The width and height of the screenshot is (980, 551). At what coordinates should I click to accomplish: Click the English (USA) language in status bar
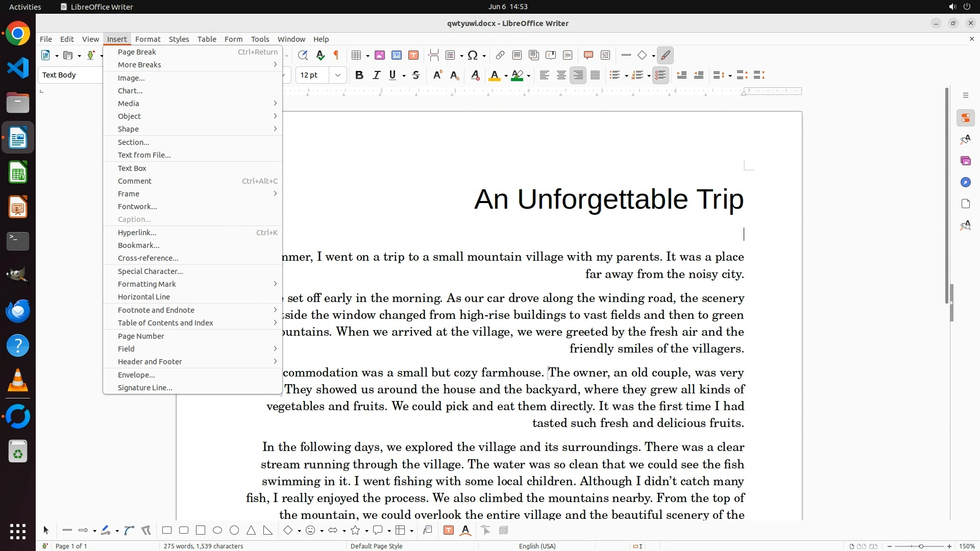[x=537, y=546]
